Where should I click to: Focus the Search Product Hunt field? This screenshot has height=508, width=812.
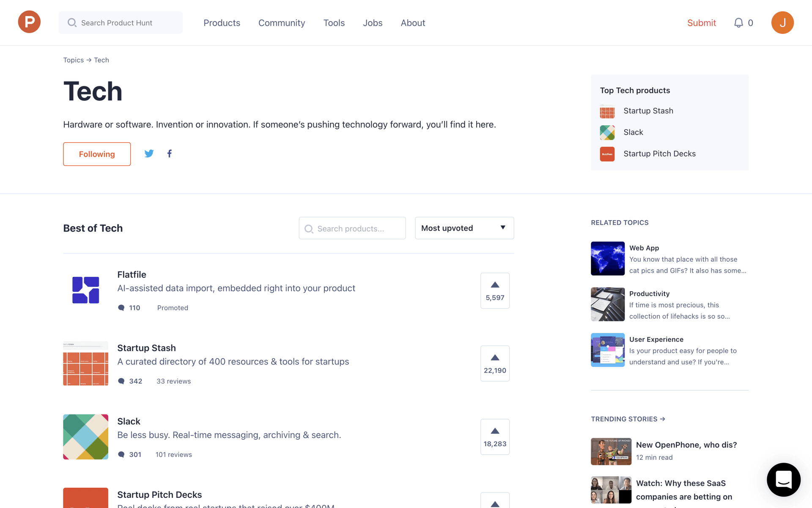(121, 22)
